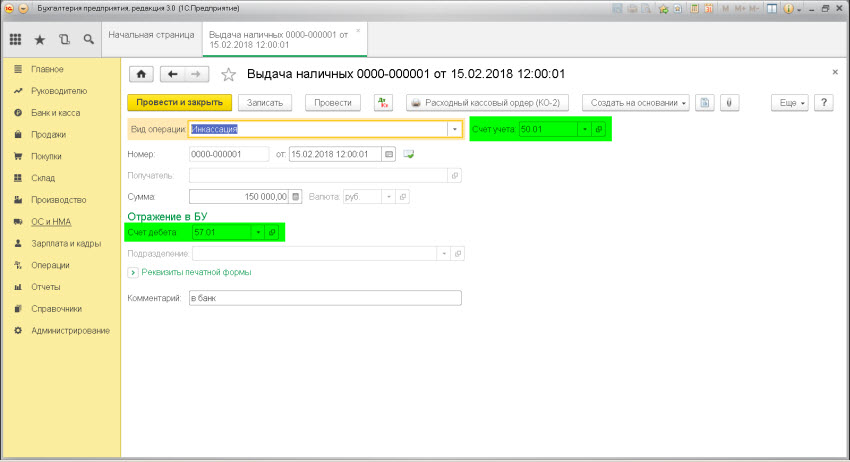Print Расходный кассовый ордер (КО-2)
850x462 pixels.
(x=488, y=102)
